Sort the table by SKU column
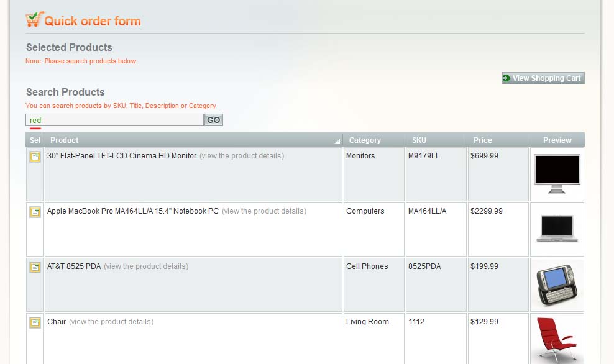614x364 pixels. (419, 140)
